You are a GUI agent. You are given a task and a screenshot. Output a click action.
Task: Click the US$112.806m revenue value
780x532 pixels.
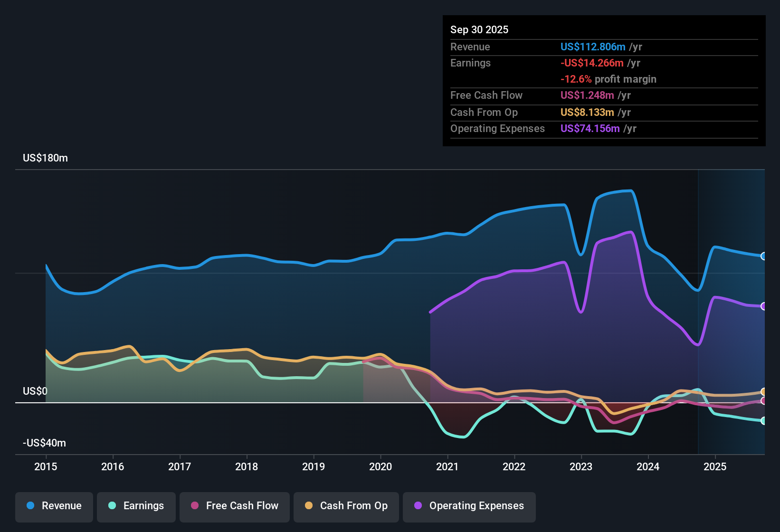tap(592, 47)
